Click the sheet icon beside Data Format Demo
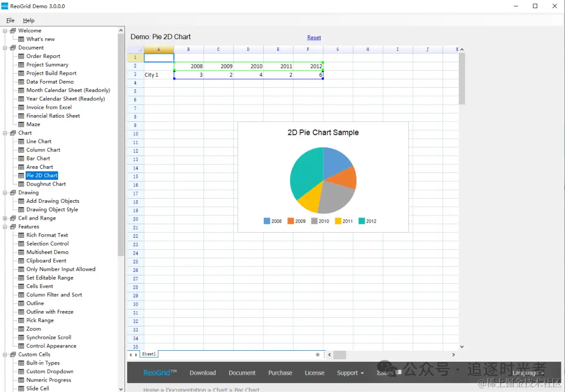Image resolution: width=565 pixels, height=392 pixels. click(x=21, y=82)
